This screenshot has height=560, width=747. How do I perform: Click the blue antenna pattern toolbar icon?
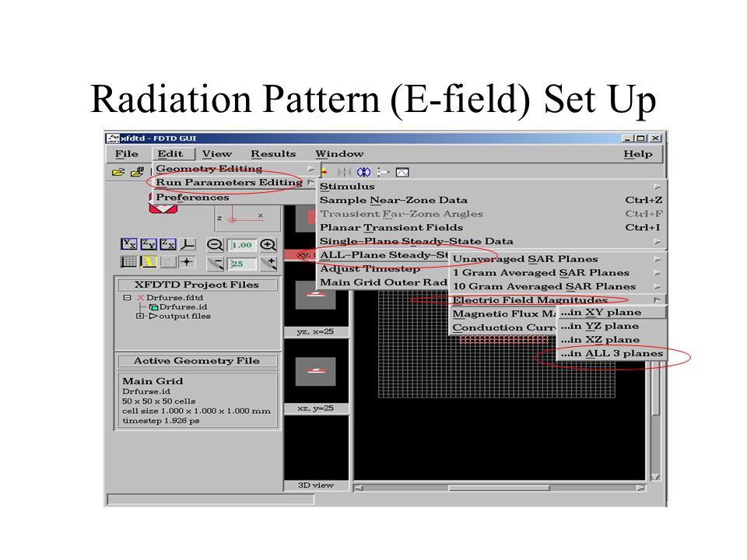pyautogui.click(x=364, y=172)
